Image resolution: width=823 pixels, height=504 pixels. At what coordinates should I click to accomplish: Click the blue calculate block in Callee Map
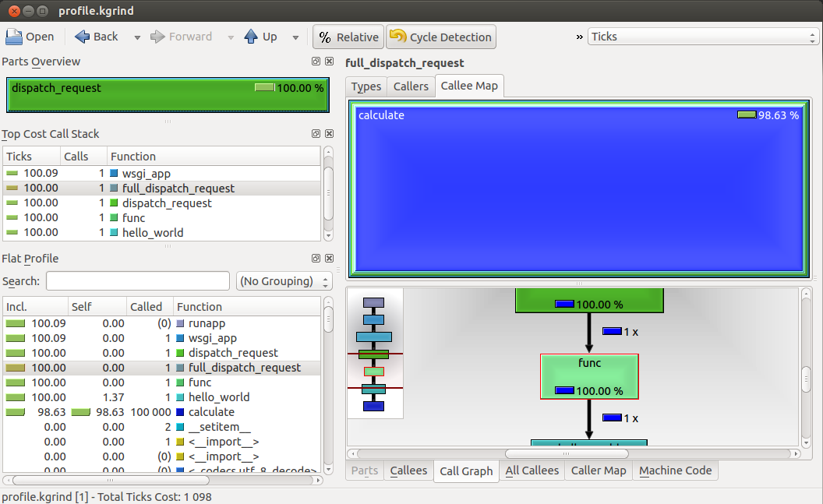(578, 195)
